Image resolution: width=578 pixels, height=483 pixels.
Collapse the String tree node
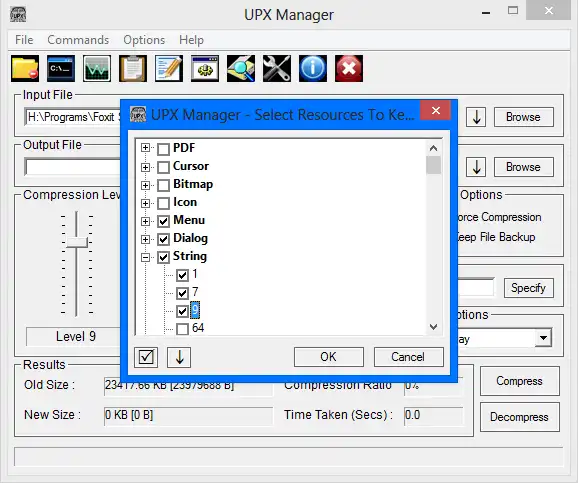coord(145,257)
